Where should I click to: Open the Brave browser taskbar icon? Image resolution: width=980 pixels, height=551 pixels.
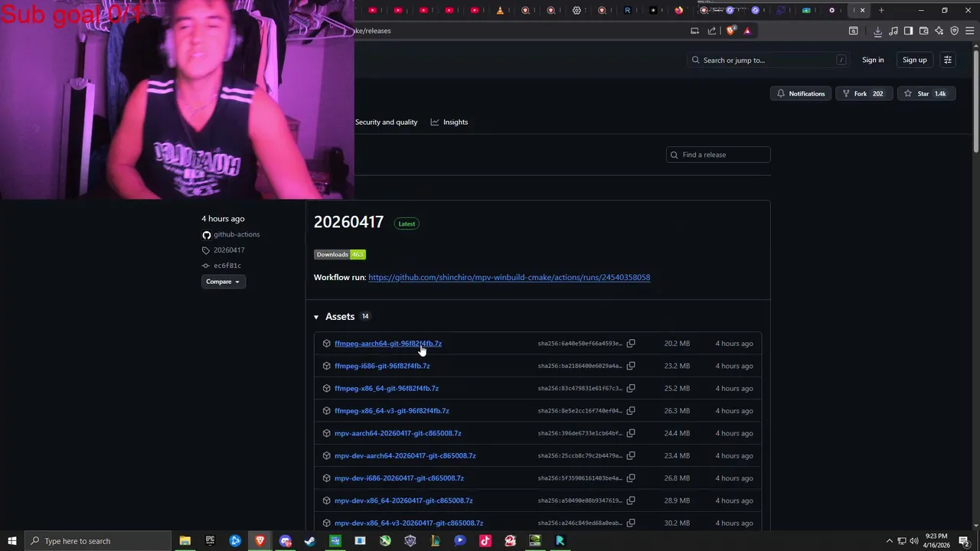click(260, 541)
